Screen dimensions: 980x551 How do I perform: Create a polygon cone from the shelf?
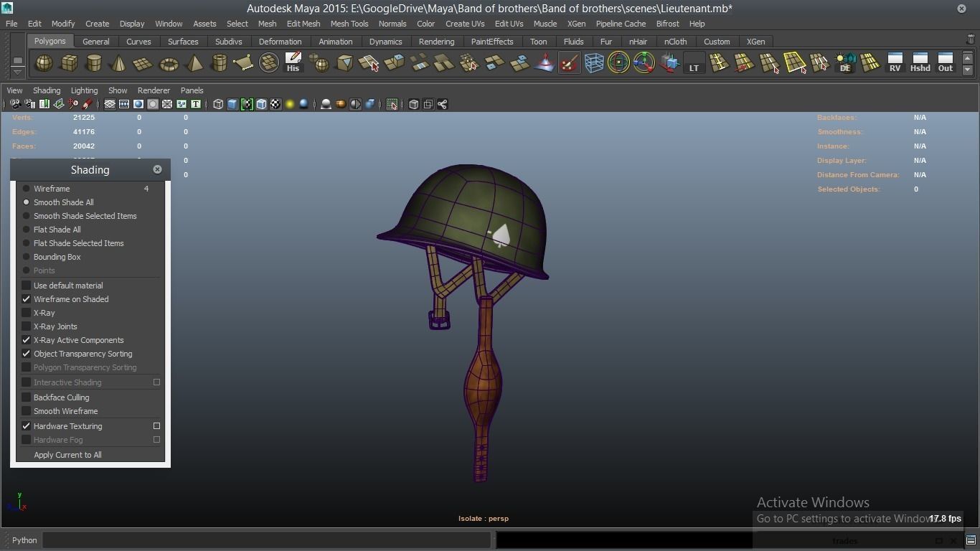(x=119, y=64)
